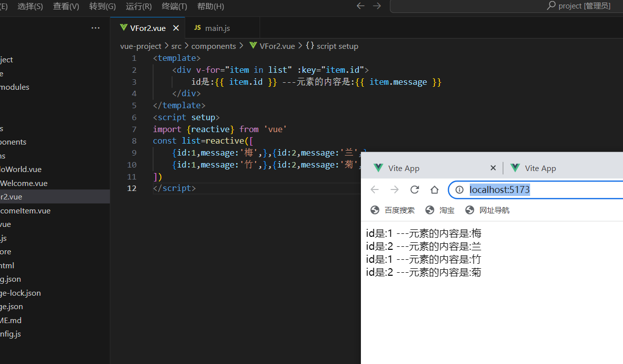The image size is (623, 364).
Task: Go forward with the VS Code right arrow
Action: pos(377,6)
